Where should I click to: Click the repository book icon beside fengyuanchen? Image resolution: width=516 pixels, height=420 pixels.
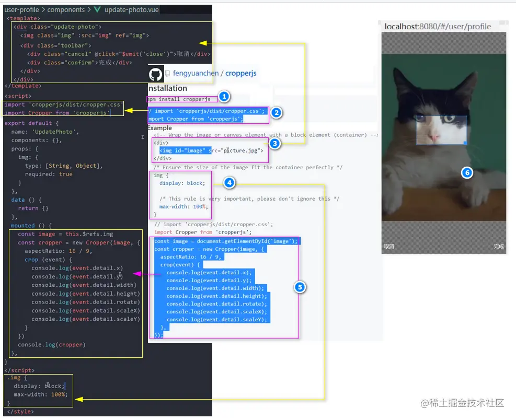[167, 73]
